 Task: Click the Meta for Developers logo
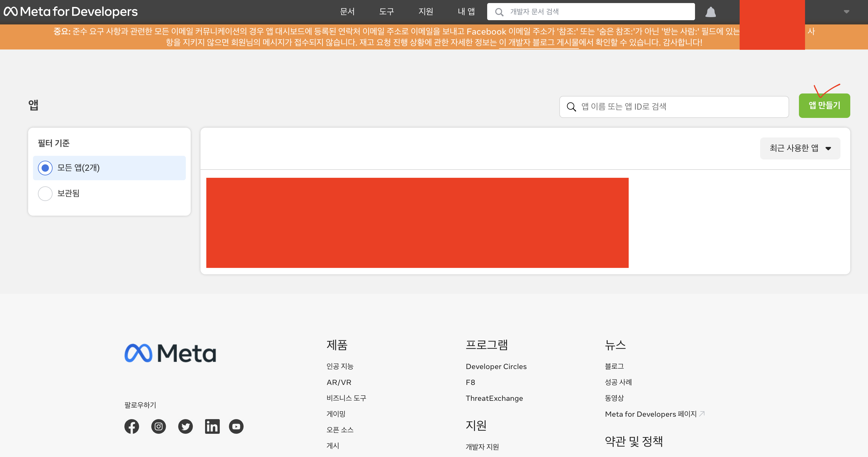71,12
